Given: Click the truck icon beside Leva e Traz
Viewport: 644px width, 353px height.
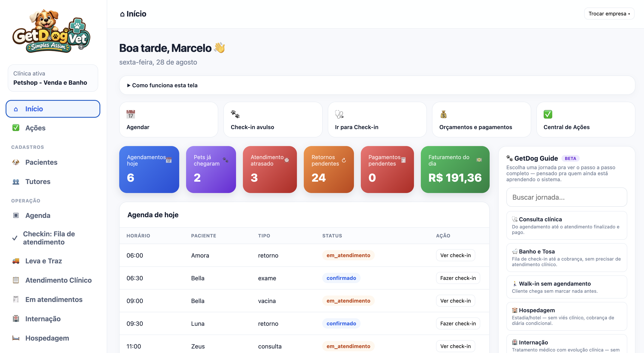Looking at the screenshot, I should click(16, 261).
